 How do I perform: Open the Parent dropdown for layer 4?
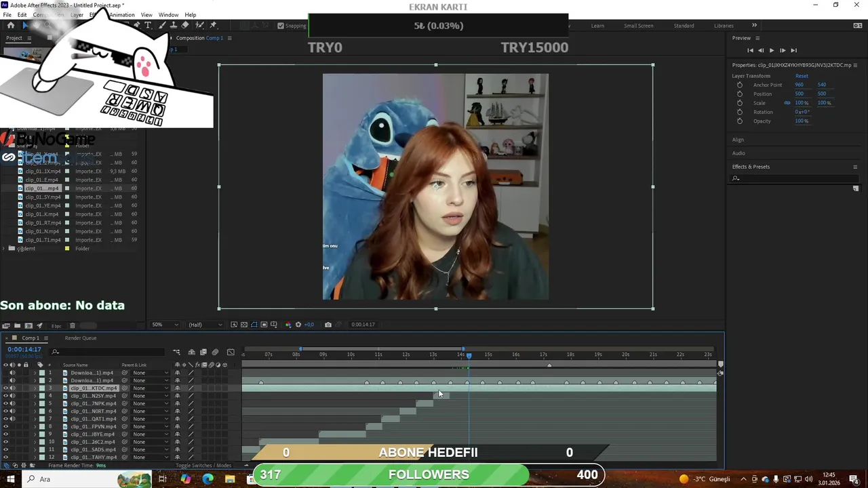[150, 396]
